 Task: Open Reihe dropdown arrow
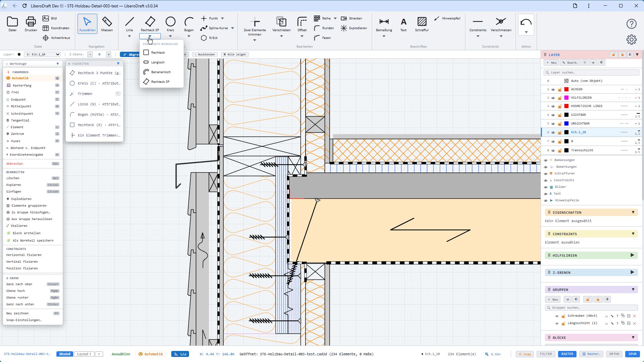click(335, 18)
